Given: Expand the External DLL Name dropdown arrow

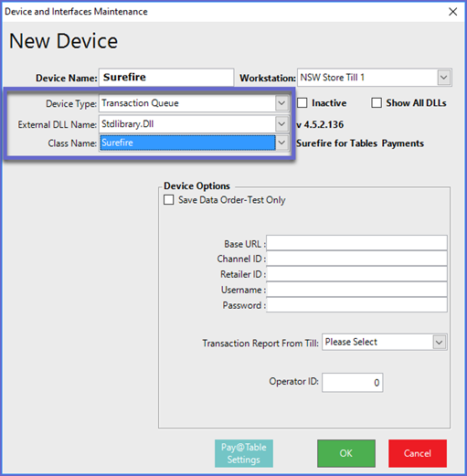Looking at the screenshot, I should point(281,124).
